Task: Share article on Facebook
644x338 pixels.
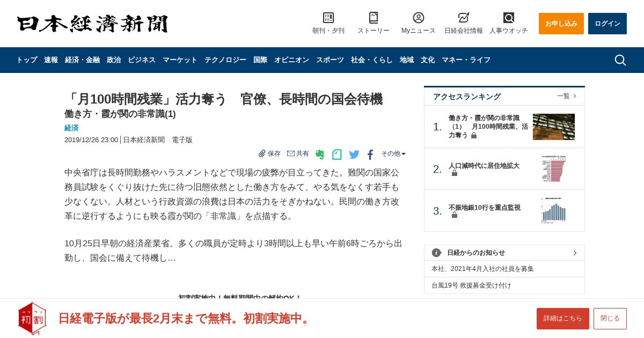Action: point(370,155)
